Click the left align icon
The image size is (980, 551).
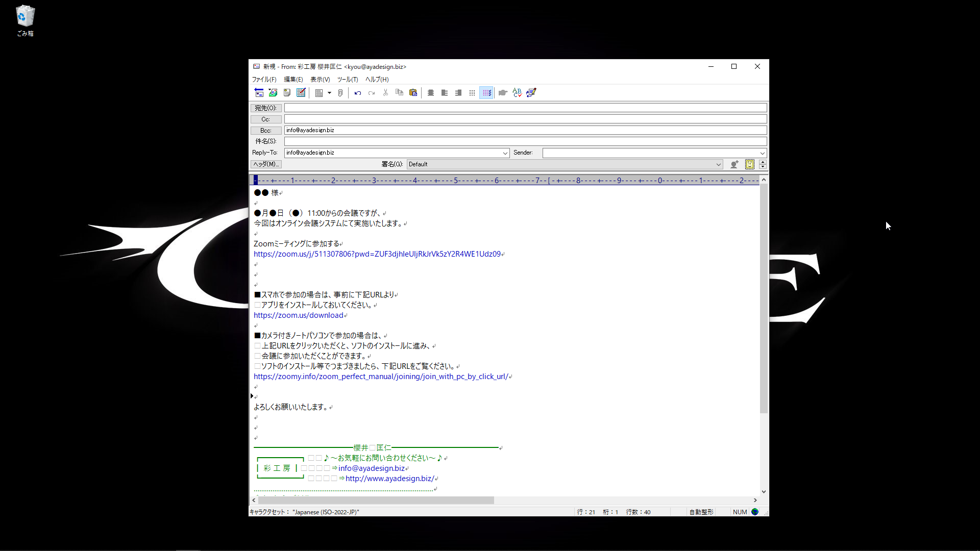[x=445, y=93]
